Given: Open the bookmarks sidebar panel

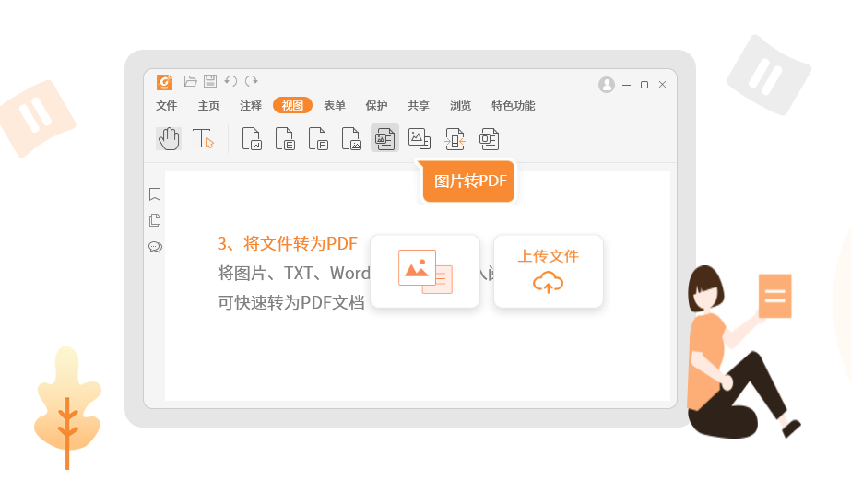Looking at the screenshot, I should (155, 194).
